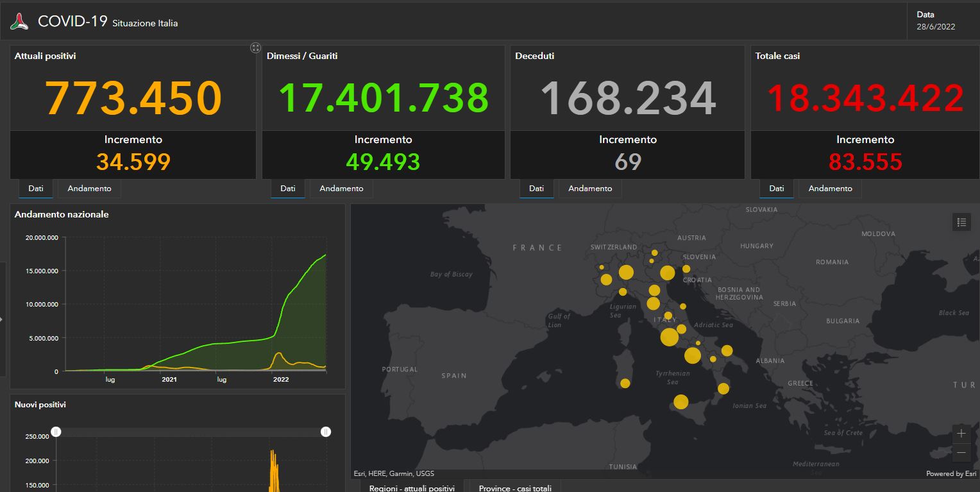
Task: Click the Dimessi / Guariti card title
Action: [x=302, y=56]
